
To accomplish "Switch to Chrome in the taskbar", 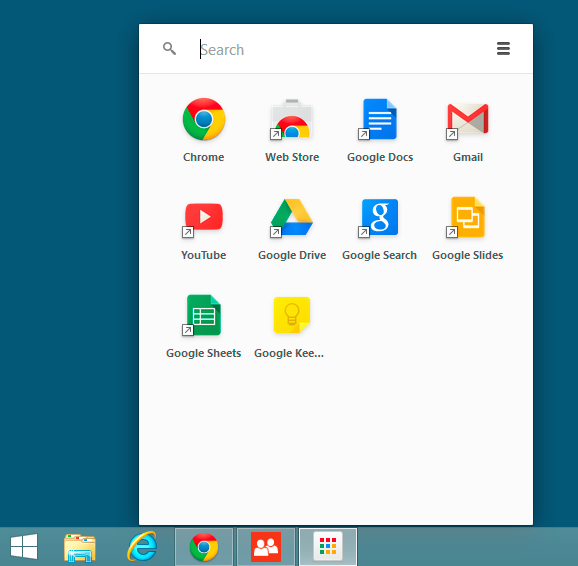I will click(204, 547).
